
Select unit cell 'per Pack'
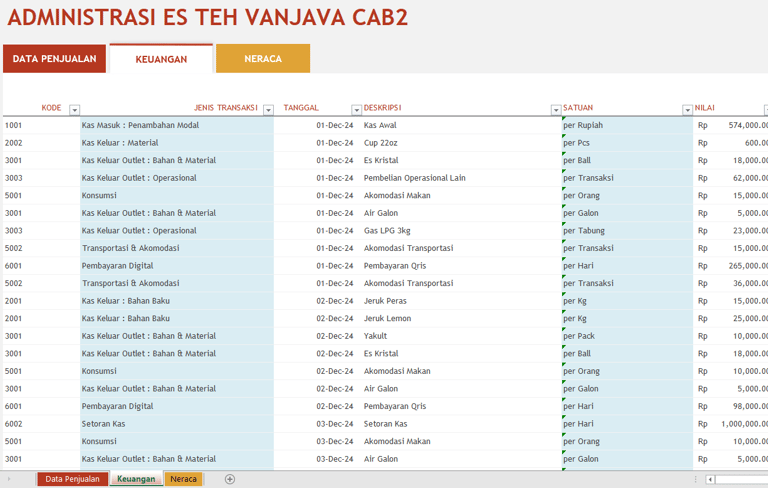627,336
